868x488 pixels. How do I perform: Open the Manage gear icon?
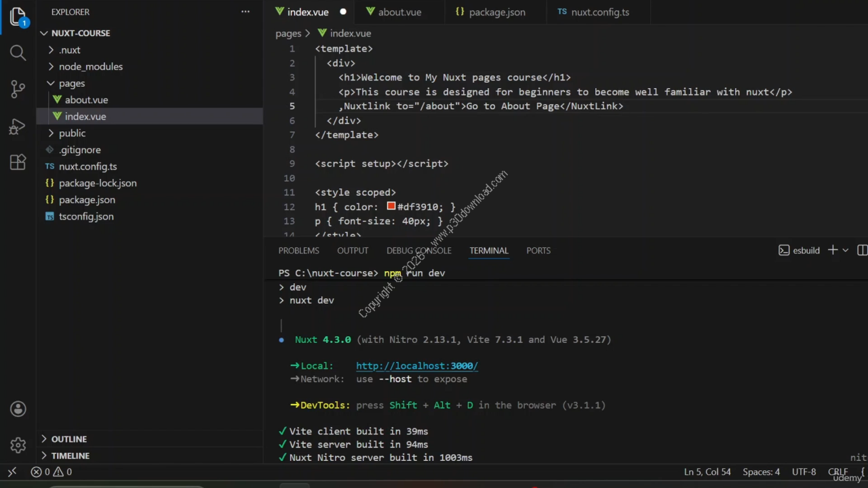tap(18, 445)
